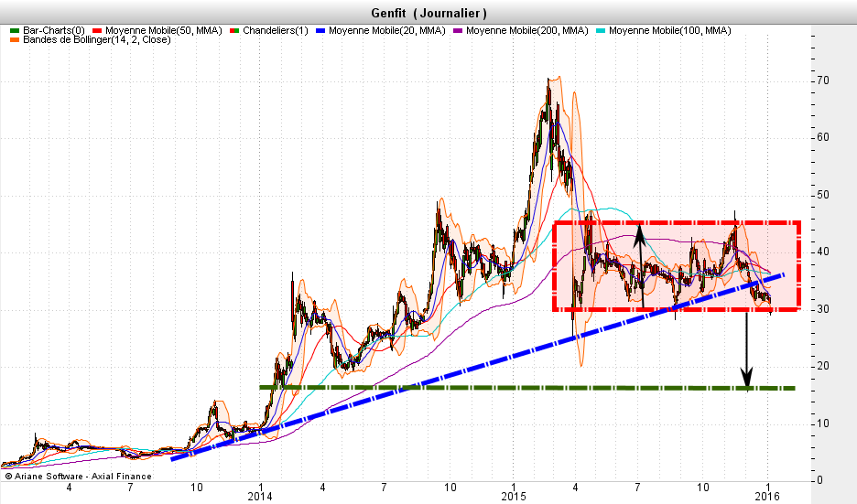Click the 40 price axis label
The image size is (857, 504).
pos(823,252)
